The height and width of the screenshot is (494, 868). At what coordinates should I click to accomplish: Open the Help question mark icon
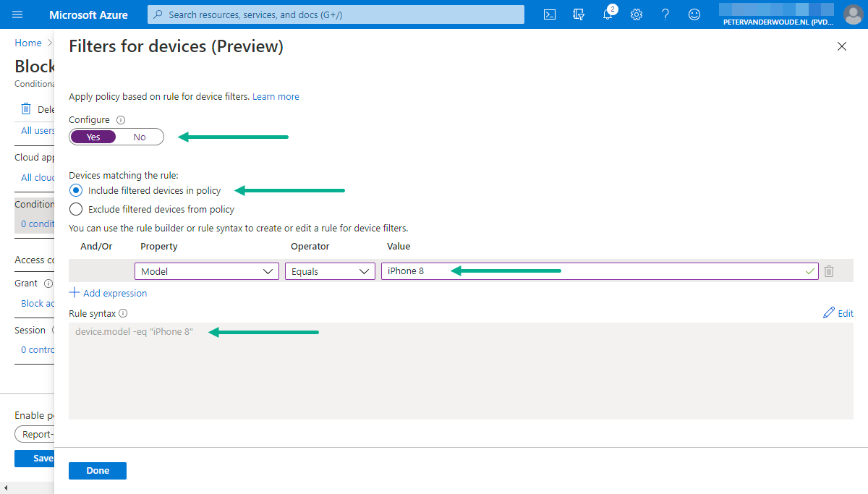(x=665, y=14)
